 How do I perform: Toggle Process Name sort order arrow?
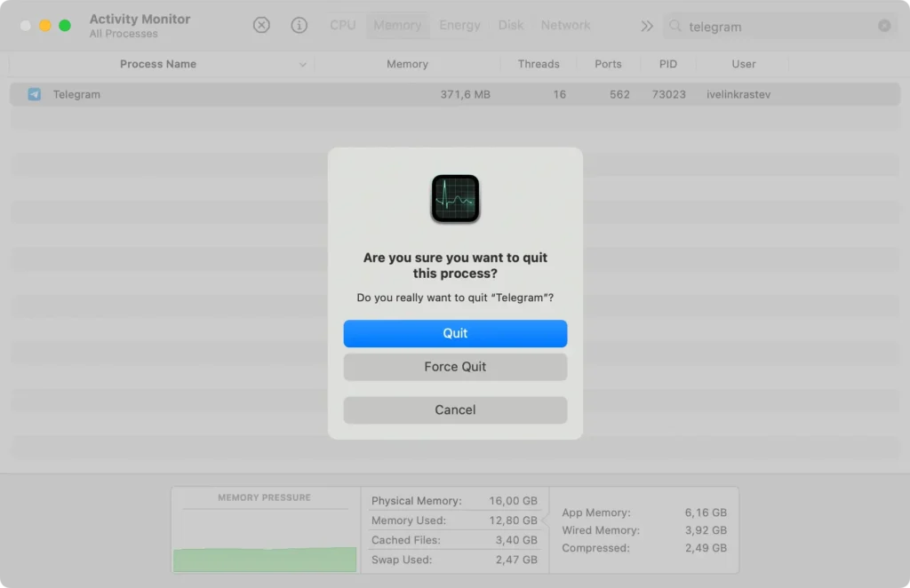(302, 64)
